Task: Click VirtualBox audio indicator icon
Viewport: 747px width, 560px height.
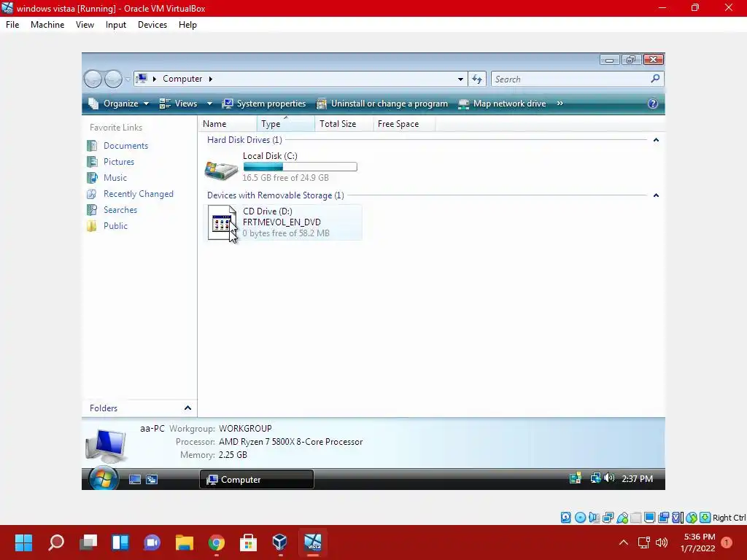Action: 594,518
